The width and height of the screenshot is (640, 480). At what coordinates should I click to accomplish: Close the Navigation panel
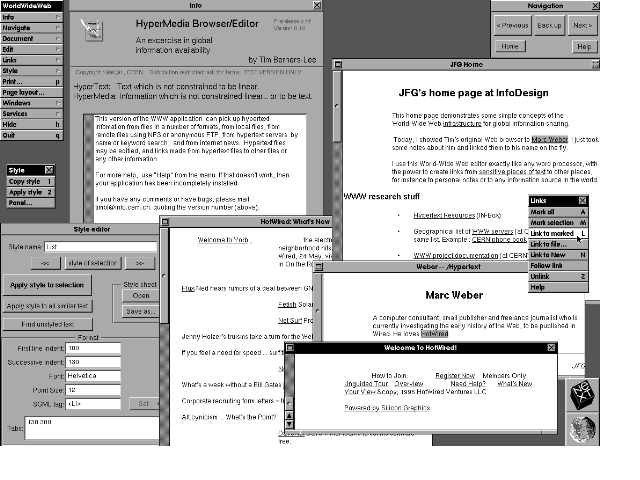tap(596, 6)
